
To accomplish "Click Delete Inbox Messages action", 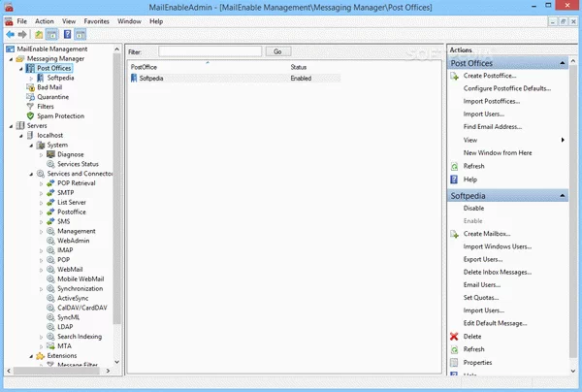I will pos(498,272).
